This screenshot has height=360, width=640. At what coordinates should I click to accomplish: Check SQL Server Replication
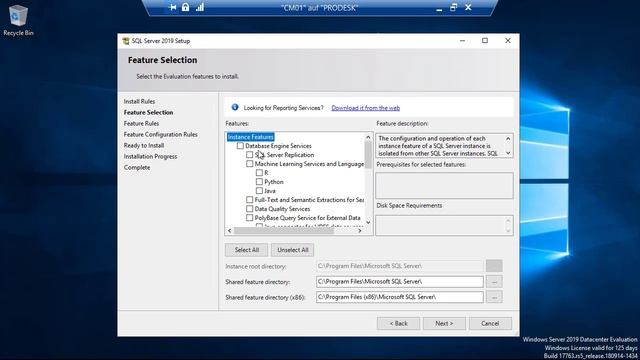pyautogui.click(x=249, y=155)
